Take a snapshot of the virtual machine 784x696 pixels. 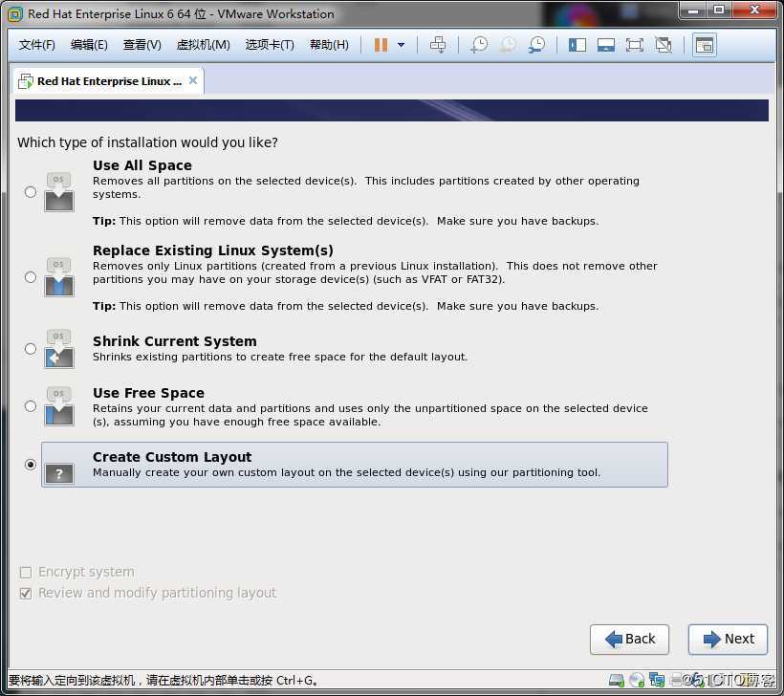(479, 45)
